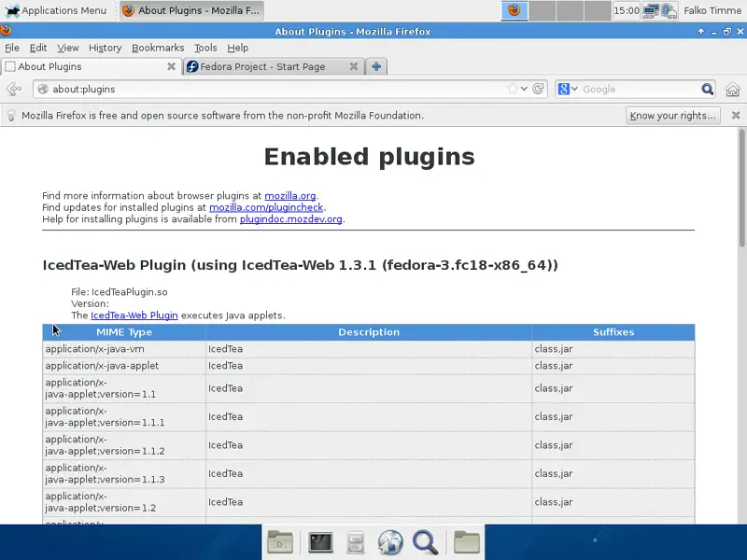Click the Description column header
Image resolution: width=747 pixels, height=560 pixels.
point(369,332)
